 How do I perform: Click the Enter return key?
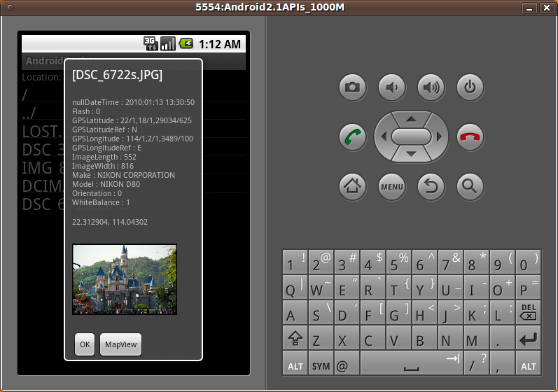click(528, 338)
